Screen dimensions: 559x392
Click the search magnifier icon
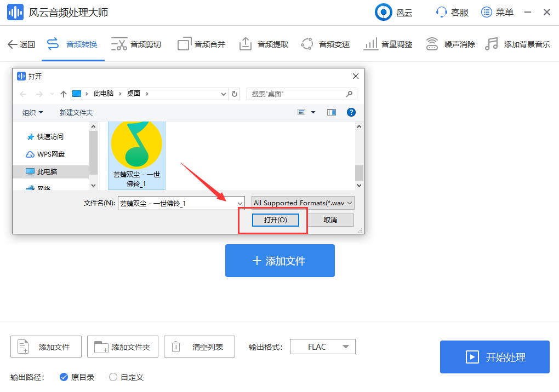[350, 94]
